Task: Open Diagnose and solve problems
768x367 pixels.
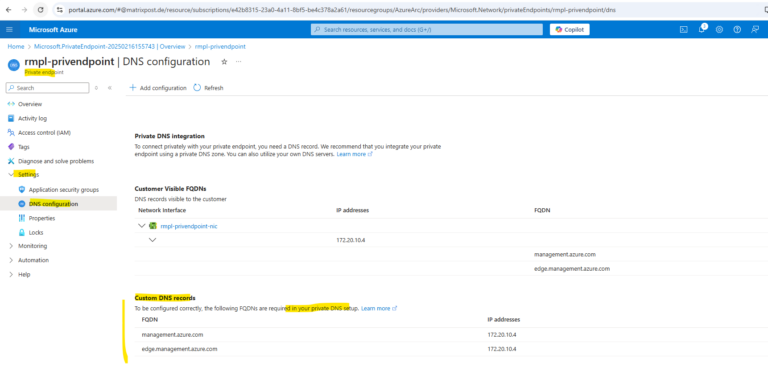Action: coord(56,161)
